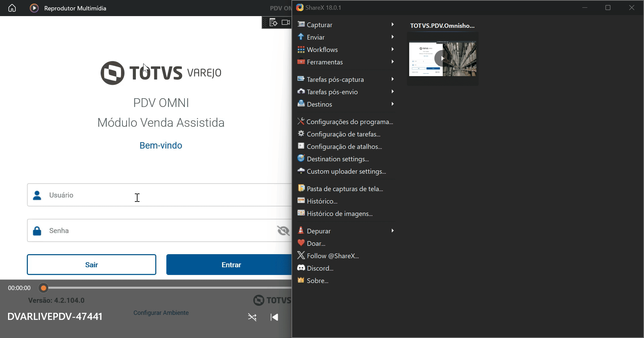Click the Depurar traffic cone icon
The image size is (644, 338).
(301, 231)
